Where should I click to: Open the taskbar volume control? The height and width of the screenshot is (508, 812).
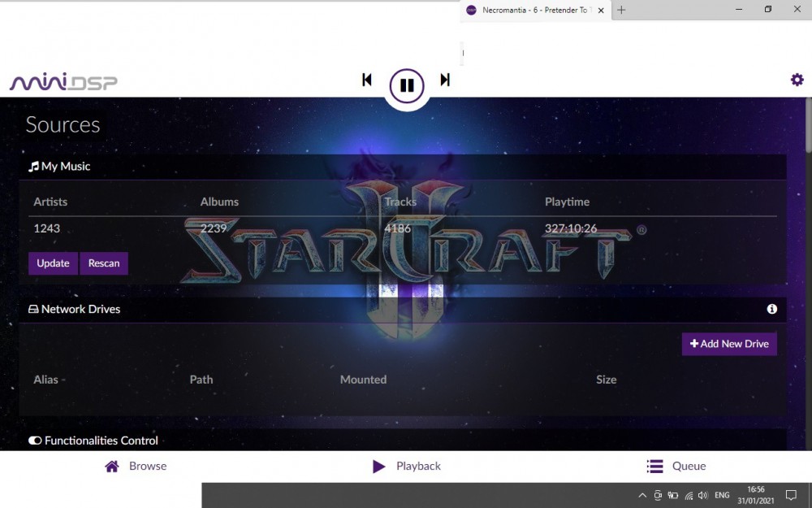[703, 496]
